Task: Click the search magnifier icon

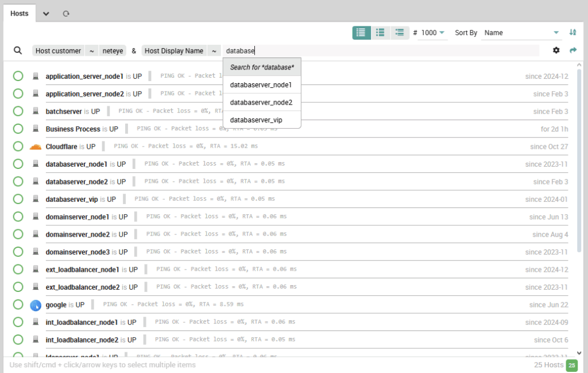Action: coord(18,51)
